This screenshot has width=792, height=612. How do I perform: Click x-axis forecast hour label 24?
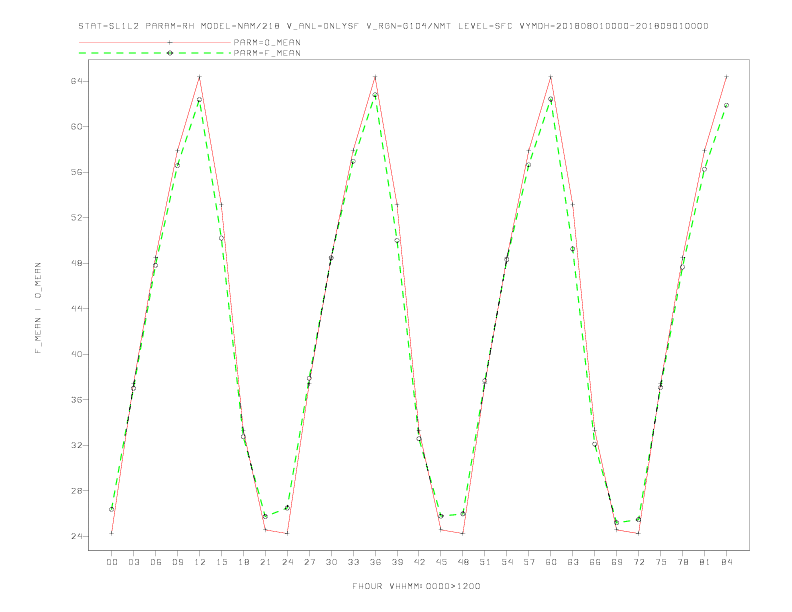pos(287,562)
